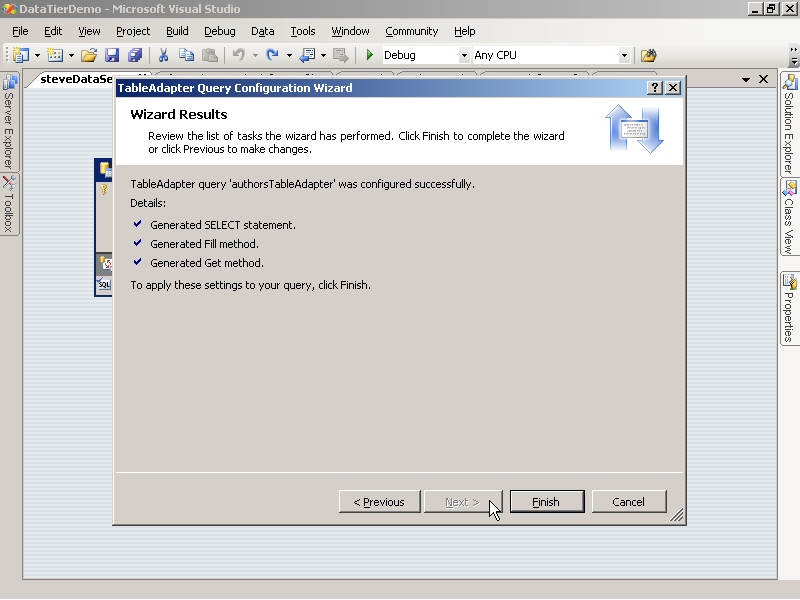The height and width of the screenshot is (600, 800).
Task: Click the Undo arrow icon
Action: click(x=239, y=55)
